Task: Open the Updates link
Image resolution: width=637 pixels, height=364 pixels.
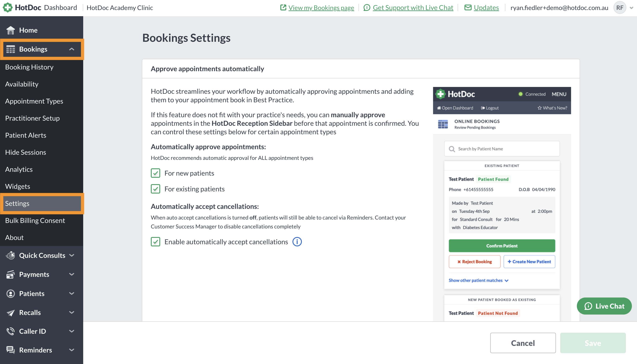Action: tap(486, 7)
